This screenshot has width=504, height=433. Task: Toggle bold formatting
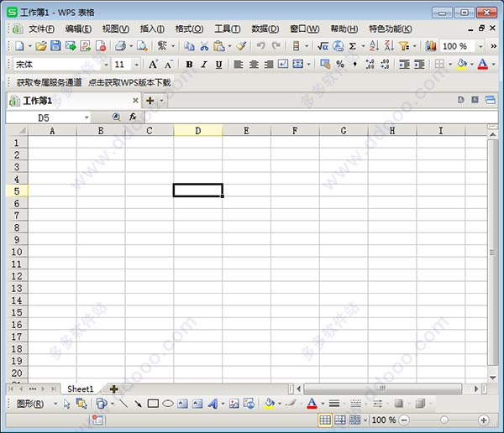pos(189,65)
